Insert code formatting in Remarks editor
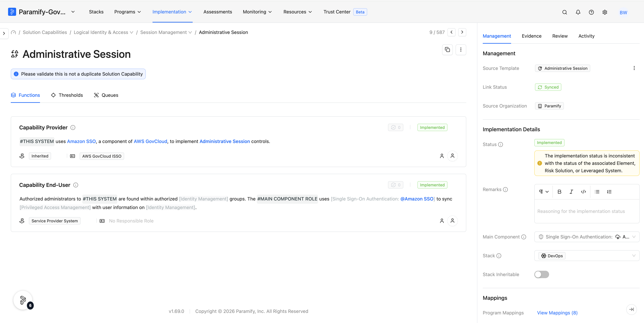This screenshot has width=644, height=323. pos(584,192)
